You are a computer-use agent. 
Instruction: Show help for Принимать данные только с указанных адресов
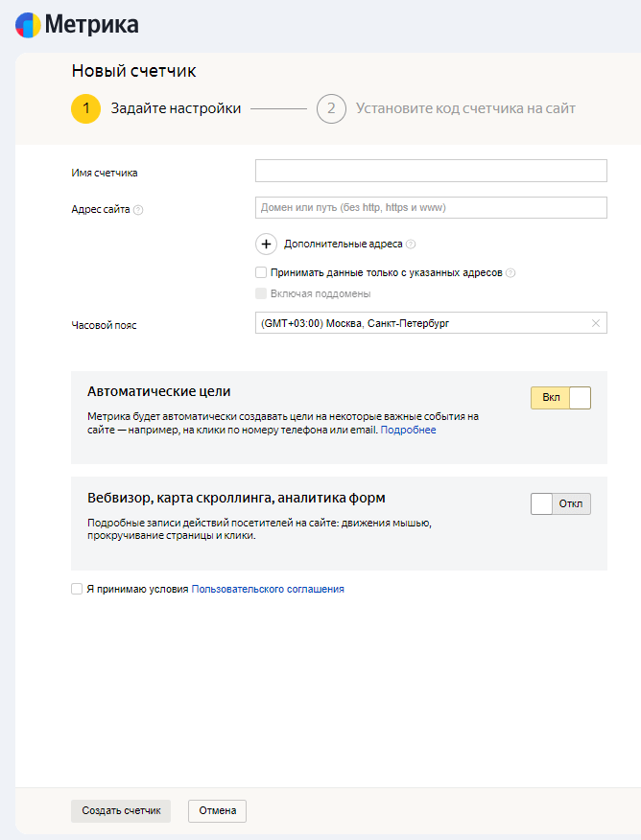coord(510,273)
